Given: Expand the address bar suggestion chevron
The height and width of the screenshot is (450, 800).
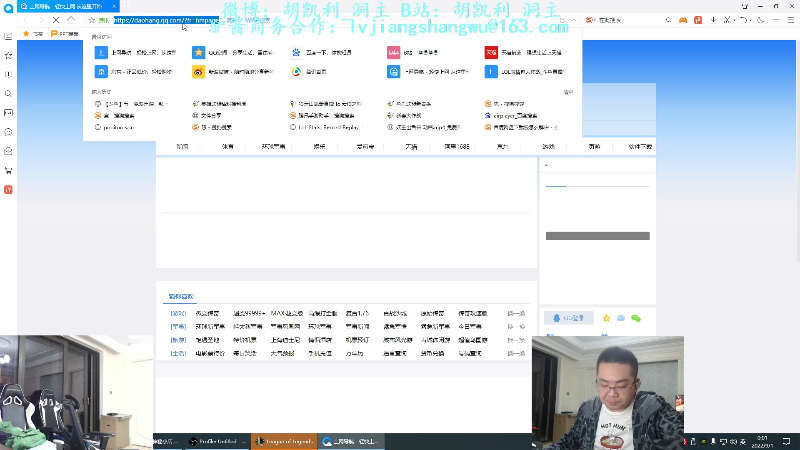Looking at the screenshot, I should (x=574, y=20).
